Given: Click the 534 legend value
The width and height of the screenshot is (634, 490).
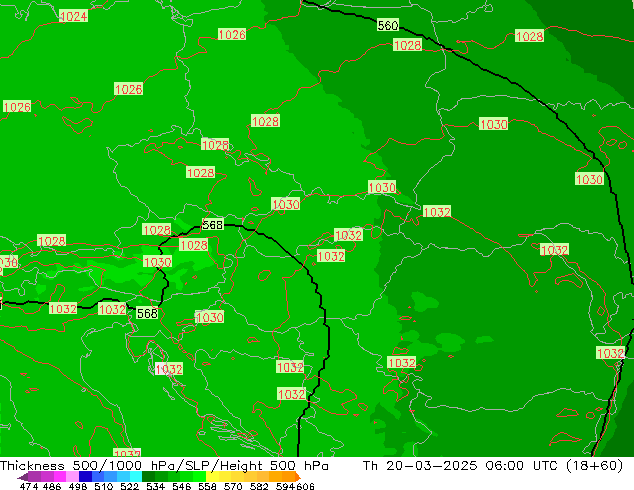Looking at the screenshot, I should tap(155, 486).
